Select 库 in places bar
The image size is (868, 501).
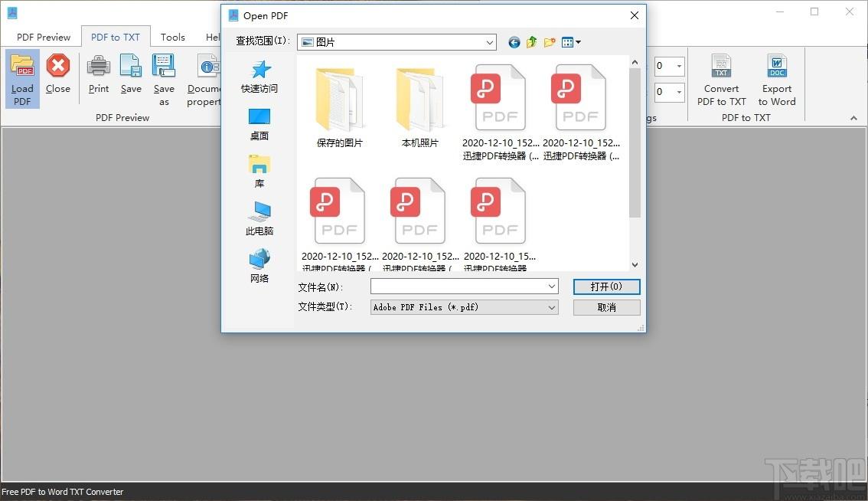pos(259,172)
